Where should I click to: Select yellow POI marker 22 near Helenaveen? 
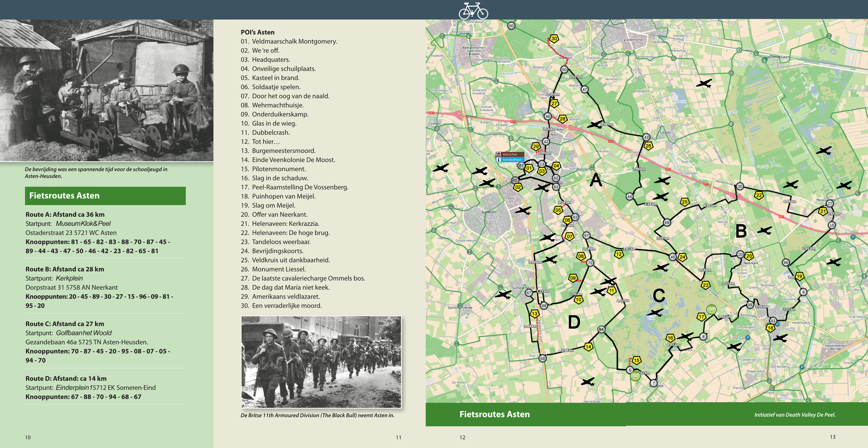759,195
